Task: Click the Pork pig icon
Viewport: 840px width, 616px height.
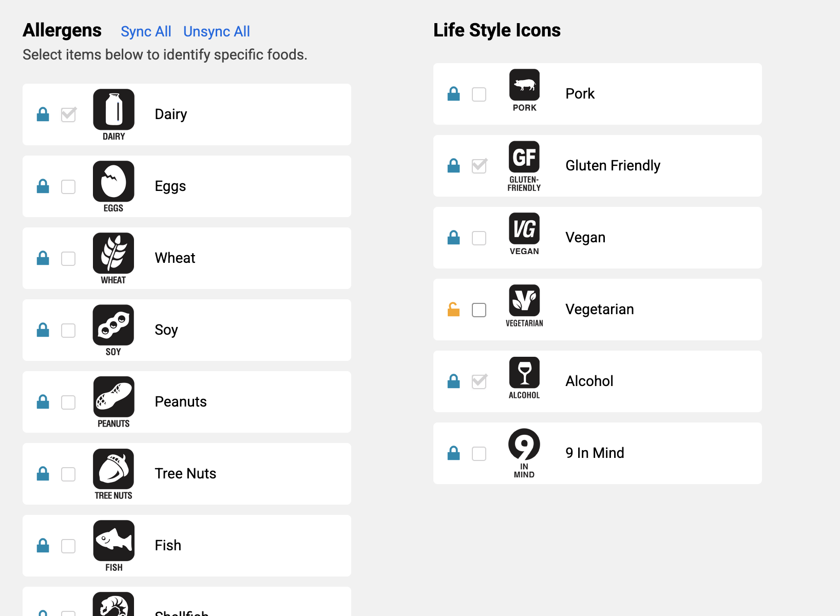Action: coord(524,85)
